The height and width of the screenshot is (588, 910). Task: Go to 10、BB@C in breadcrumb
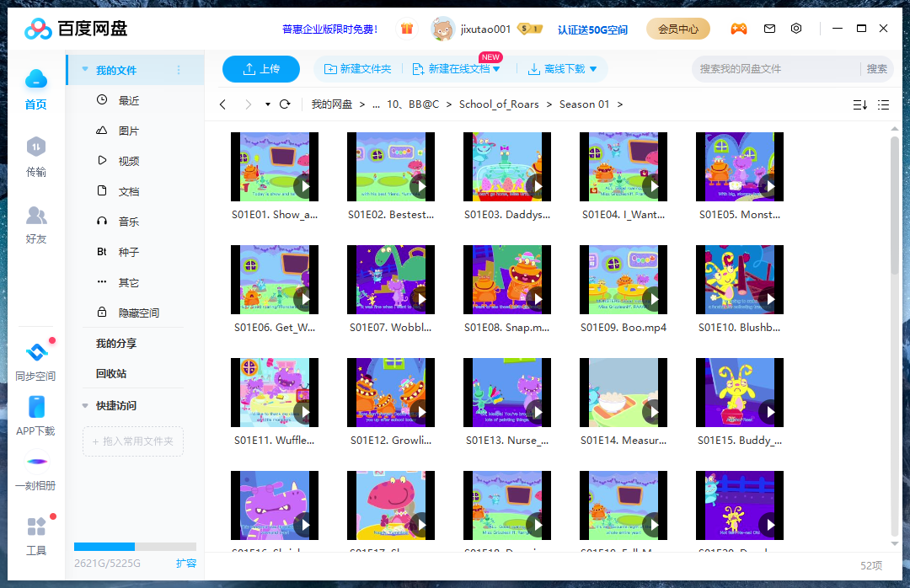(413, 104)
